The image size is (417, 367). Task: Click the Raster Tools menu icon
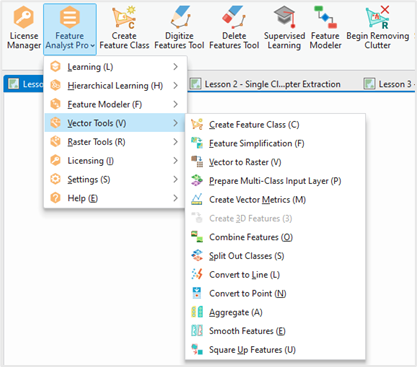[x=55, y=142]
